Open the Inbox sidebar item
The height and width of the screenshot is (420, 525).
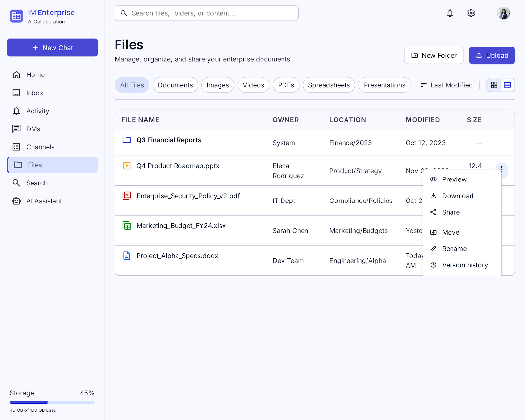pos(52,93)
